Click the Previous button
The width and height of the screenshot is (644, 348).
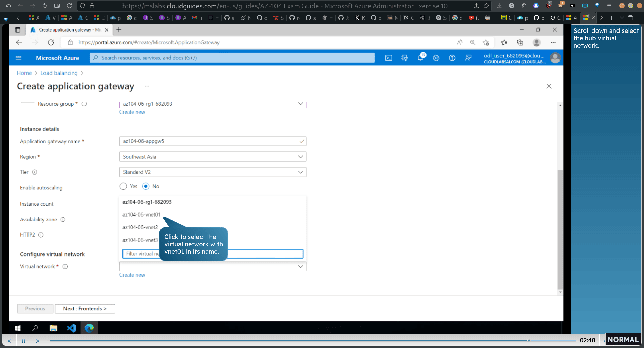35,309
